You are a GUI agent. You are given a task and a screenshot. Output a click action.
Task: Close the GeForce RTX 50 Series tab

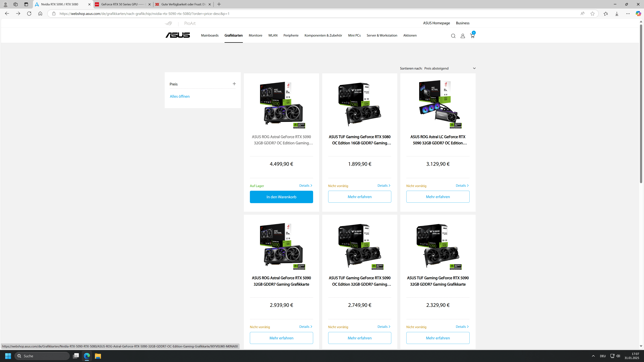[149, 4]
